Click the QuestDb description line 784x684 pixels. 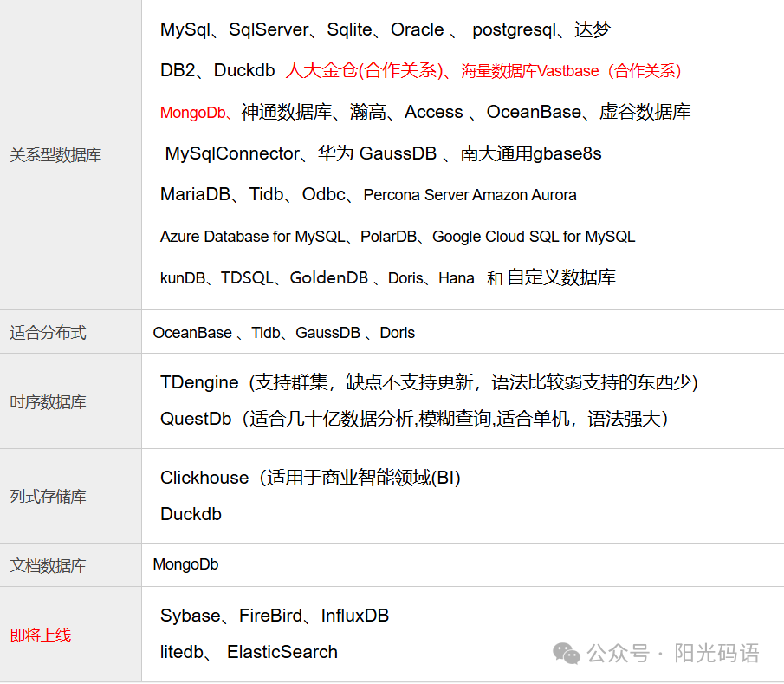coord(414,419)
